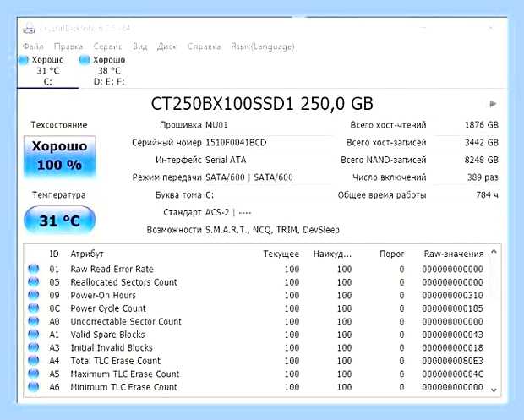Click the Атрибут column header
Viewport: 524px width, 420px height.
(x=87, y=254)
